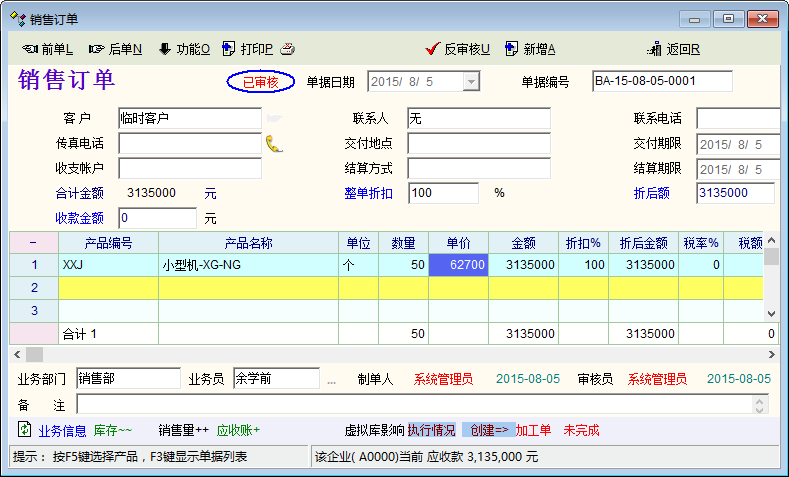
Task: Click the 创建=> button
Action: [489, 430]
